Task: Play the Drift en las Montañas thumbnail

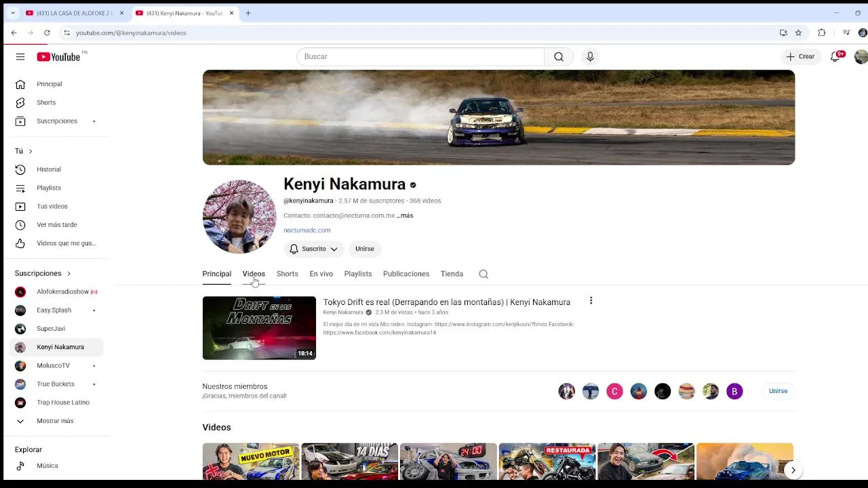Action: tap(259, 328)
